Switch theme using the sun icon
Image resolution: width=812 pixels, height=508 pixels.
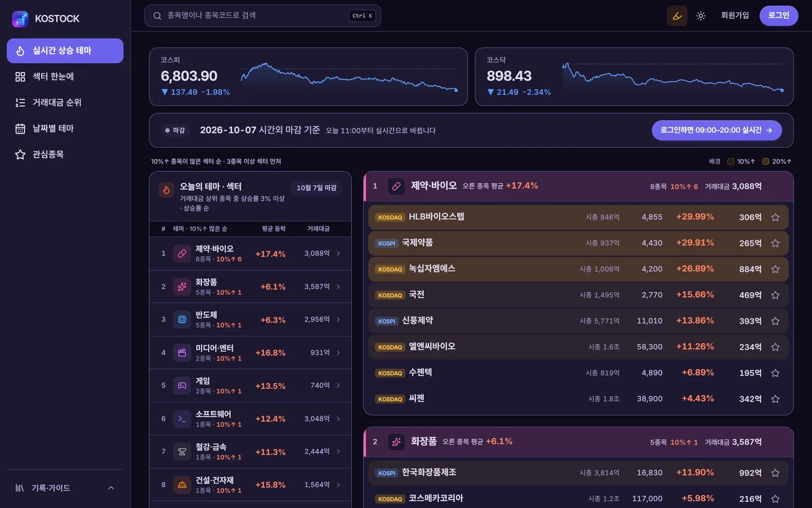click(x=701, y=16)
